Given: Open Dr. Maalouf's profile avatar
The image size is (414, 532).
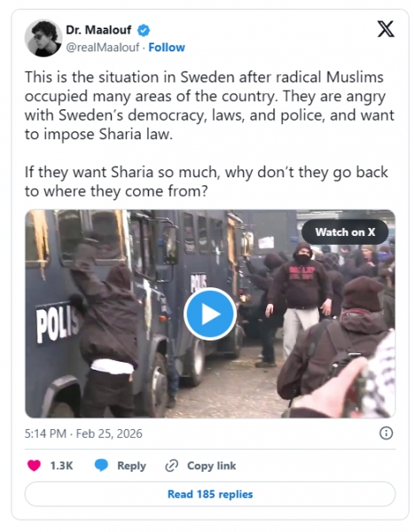Looking at the screenshot, I should [43, 38].
